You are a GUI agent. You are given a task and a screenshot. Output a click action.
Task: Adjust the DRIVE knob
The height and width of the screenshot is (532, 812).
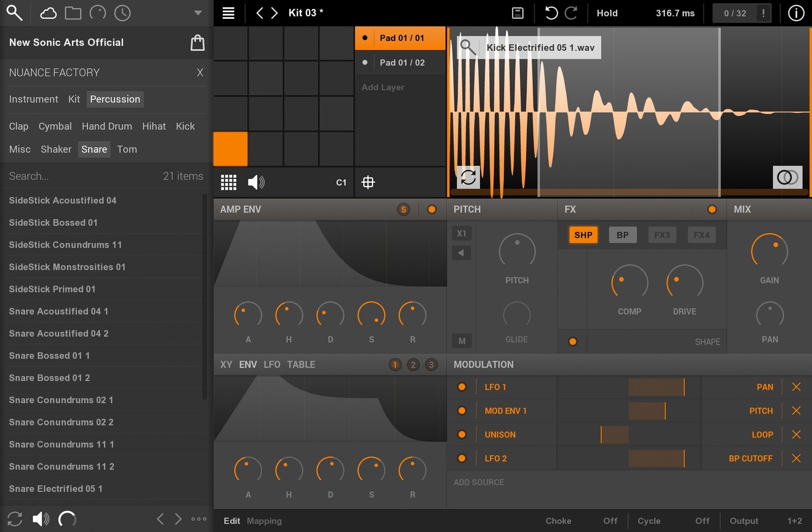point(685,282)
